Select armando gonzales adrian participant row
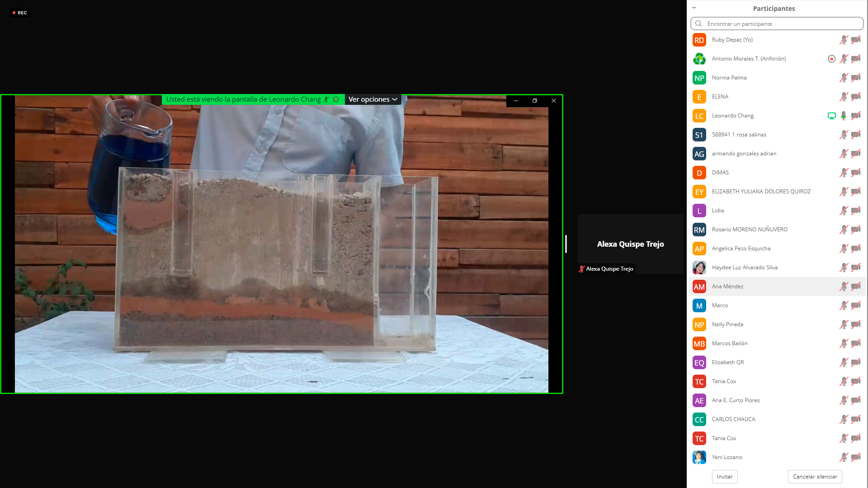The height and width of the screenshot is (488, 868). [777, 154]
